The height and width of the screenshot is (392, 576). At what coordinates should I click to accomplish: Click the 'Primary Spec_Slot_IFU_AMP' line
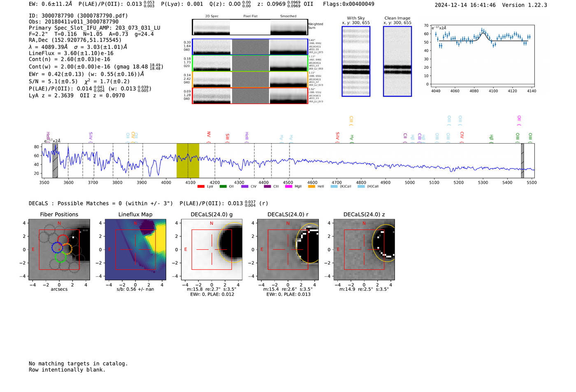click(95, 28)
